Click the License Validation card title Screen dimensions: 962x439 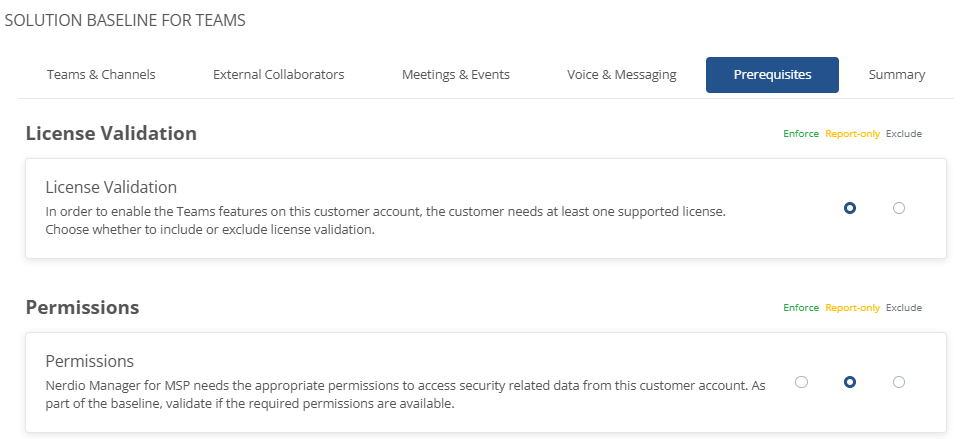click(x=111, y=187)
